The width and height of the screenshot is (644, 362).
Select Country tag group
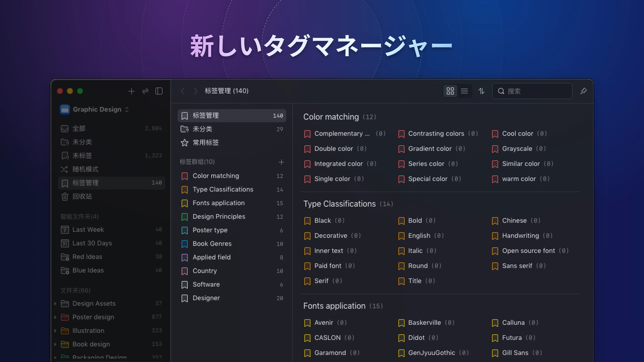pos(232,271)
